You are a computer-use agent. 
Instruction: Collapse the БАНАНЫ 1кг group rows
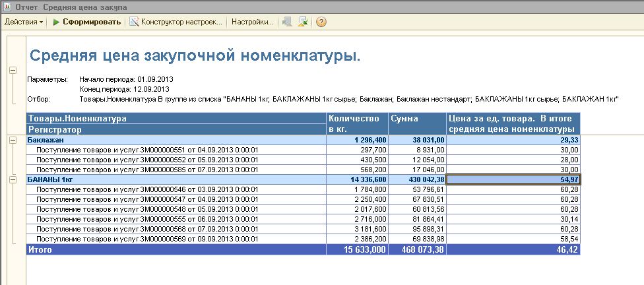13,179
